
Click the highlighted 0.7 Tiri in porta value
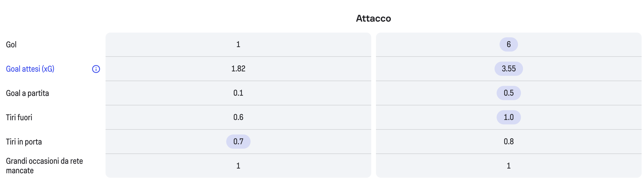(238, 142)
